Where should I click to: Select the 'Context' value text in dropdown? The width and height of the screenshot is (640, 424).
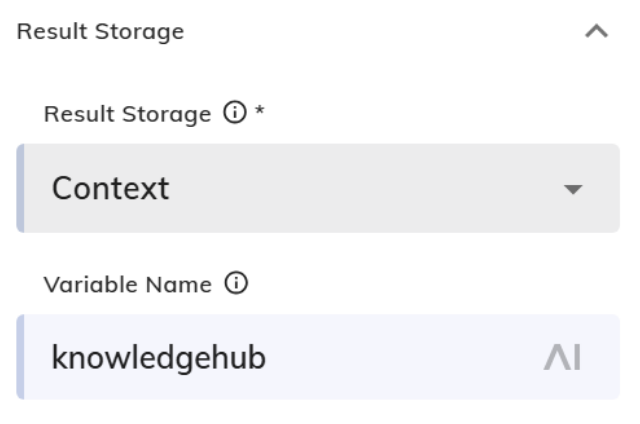110,188
